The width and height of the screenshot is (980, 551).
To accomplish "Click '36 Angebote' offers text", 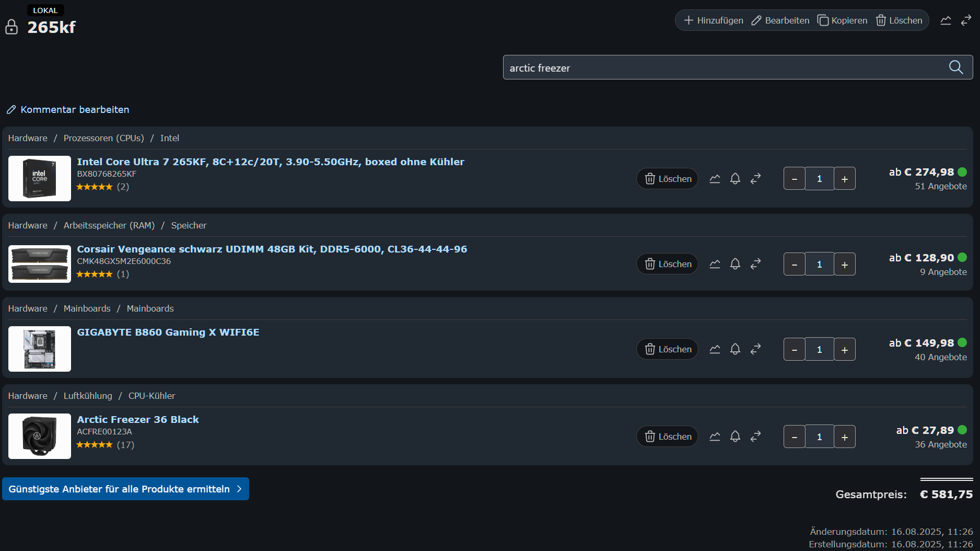I will 941,444.
